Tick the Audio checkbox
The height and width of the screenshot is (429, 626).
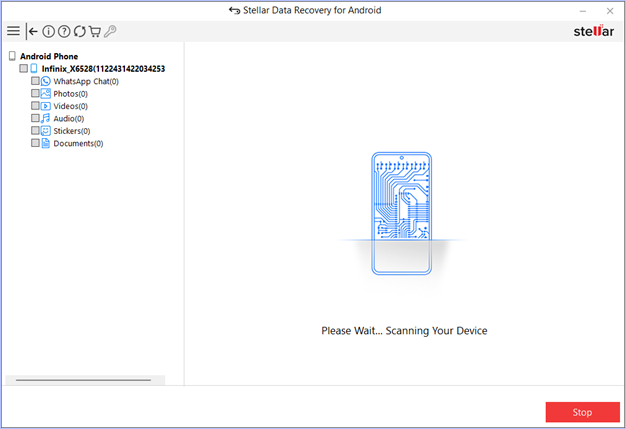[35, 118]
